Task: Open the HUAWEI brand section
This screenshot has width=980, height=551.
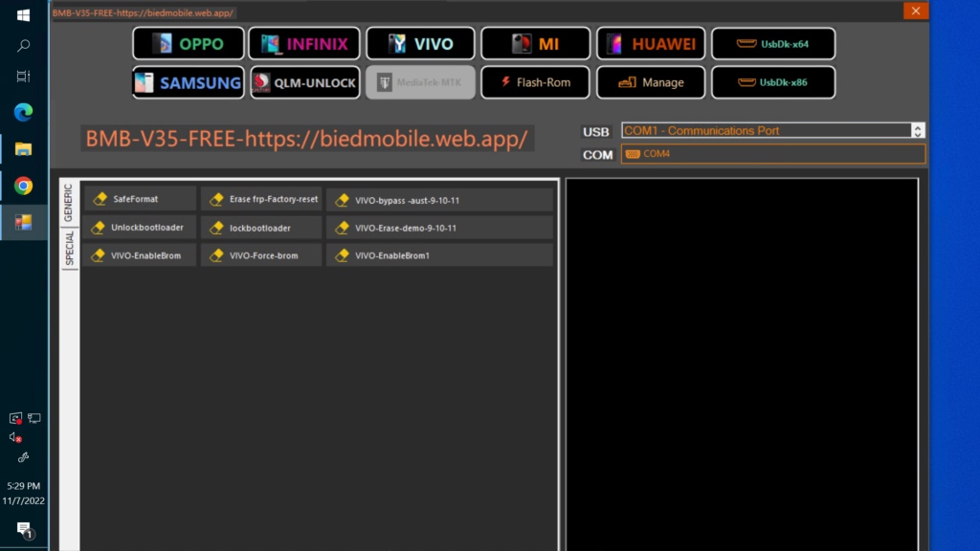Action: (x=651, y=44)
